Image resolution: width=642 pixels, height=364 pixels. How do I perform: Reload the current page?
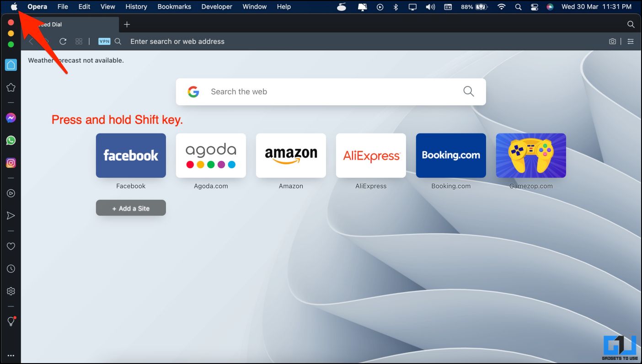pos(63,41)
